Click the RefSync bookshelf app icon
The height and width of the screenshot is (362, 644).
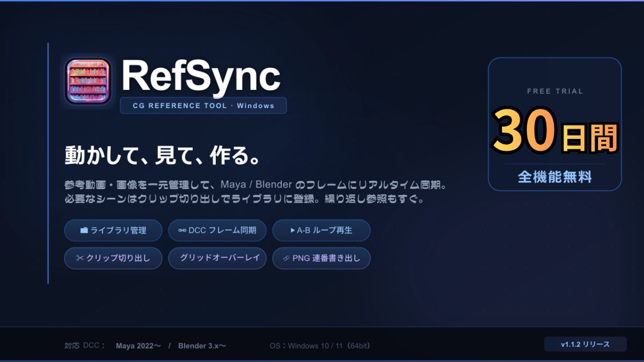coord(88,80)
